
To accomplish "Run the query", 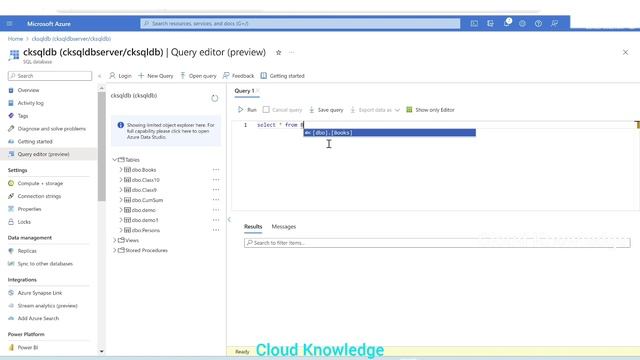I will pos(247,110).
